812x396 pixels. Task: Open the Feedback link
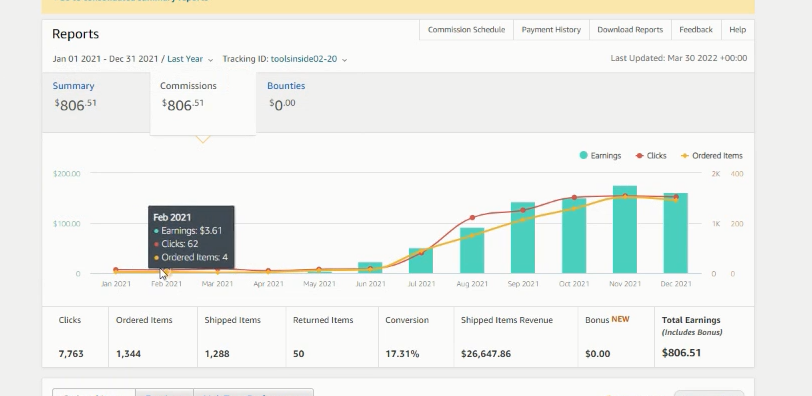696,30
